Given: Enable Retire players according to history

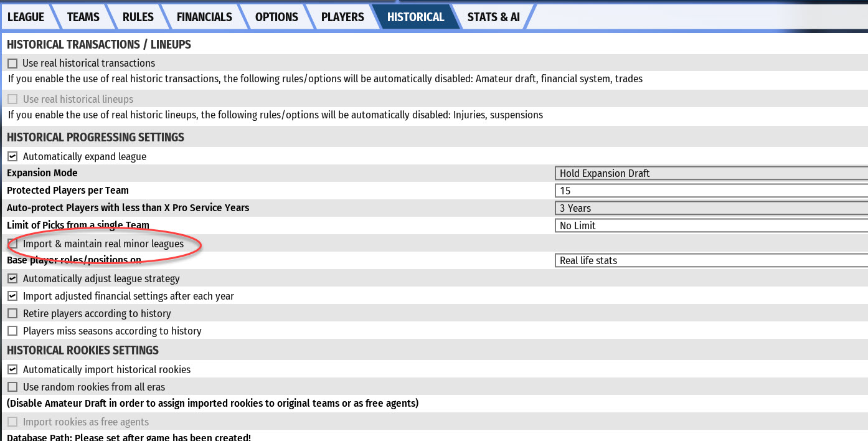Looking at the screenshot, I should tap(12, 314).
